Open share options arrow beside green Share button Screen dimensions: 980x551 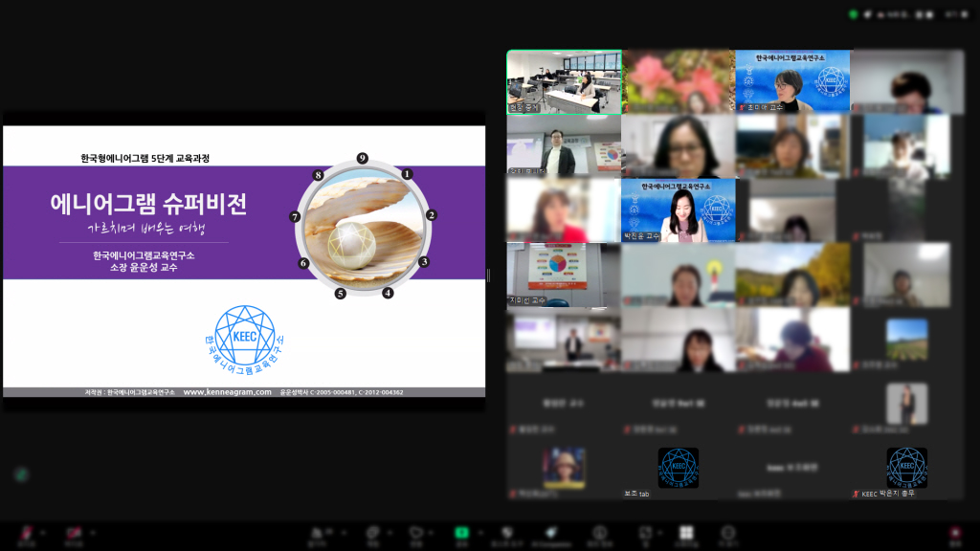(x=480, y=533)
